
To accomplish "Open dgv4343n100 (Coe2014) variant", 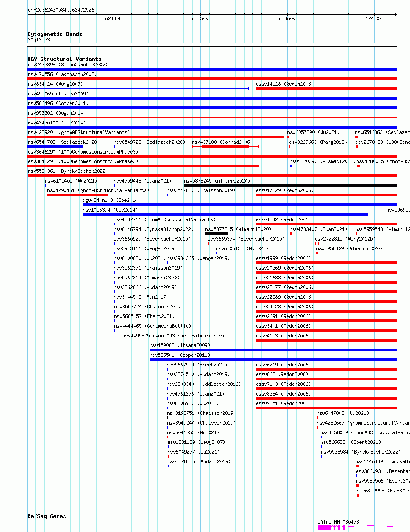I will click(57, 123).
